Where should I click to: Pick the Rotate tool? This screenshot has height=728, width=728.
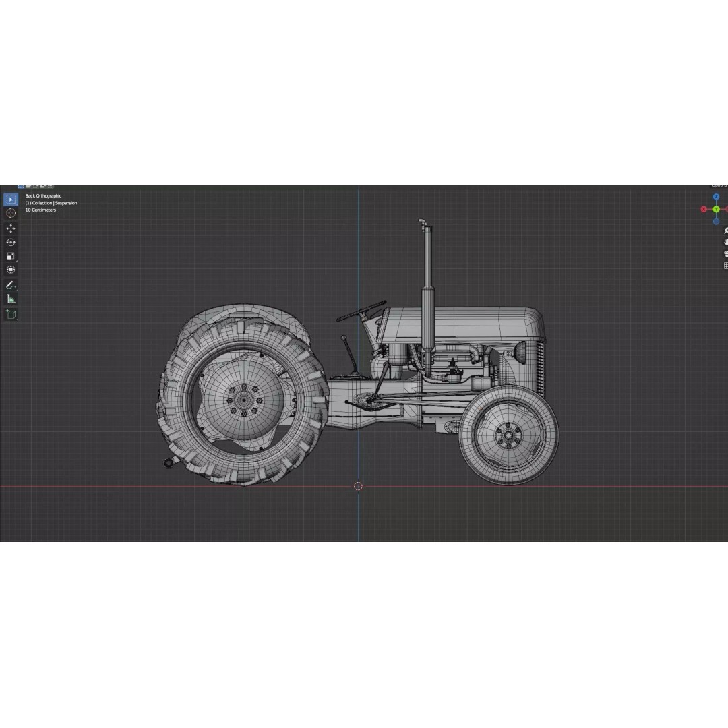pyautogui.click(x=11, y=243)
